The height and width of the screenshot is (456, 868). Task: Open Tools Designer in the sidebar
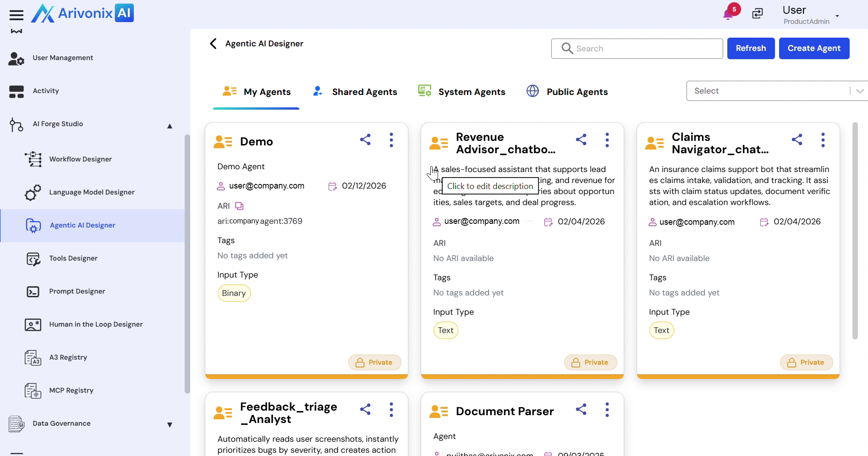pyautogui.click(x=73, y=258)
